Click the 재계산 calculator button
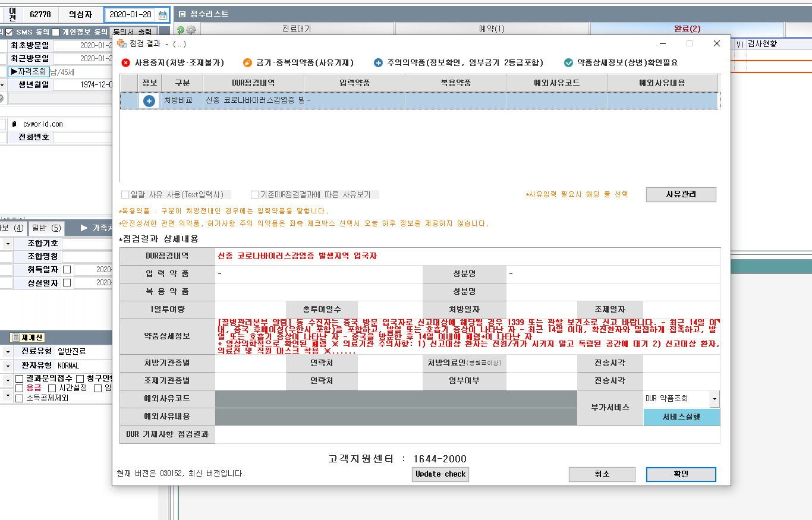The height and width of the screenshot is (520, 812). click(28, 338)
